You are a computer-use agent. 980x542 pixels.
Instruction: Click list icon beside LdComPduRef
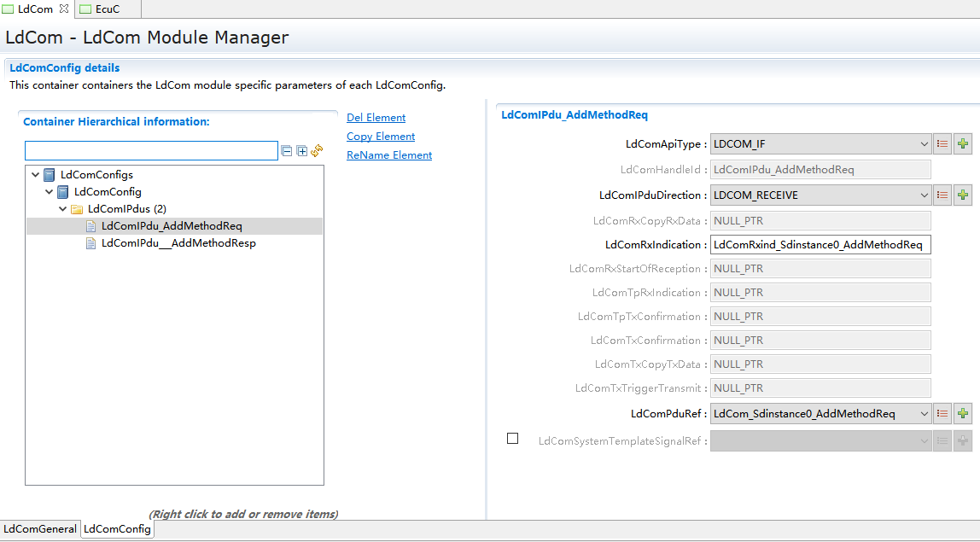click(942, 414)
